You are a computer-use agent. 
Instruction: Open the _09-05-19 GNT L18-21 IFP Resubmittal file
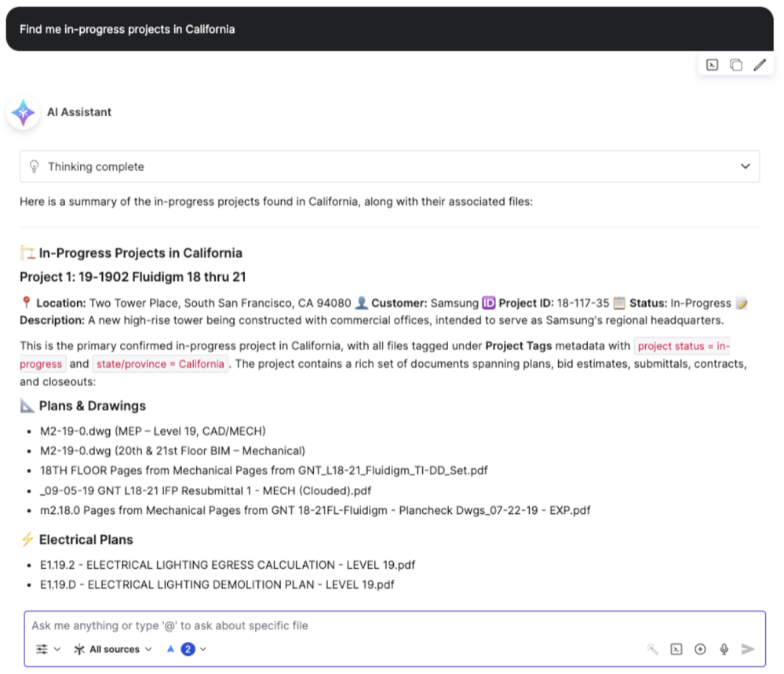pos(205,490)
